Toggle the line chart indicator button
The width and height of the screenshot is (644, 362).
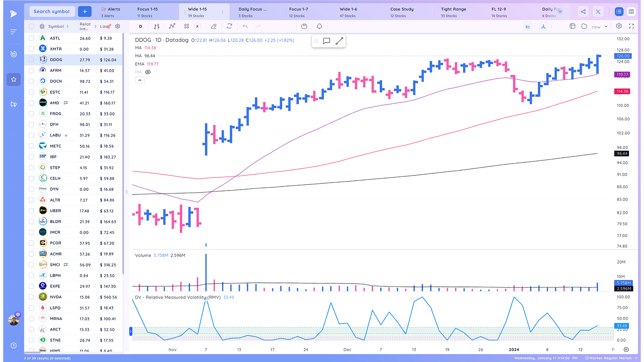(x=528, y=27)
